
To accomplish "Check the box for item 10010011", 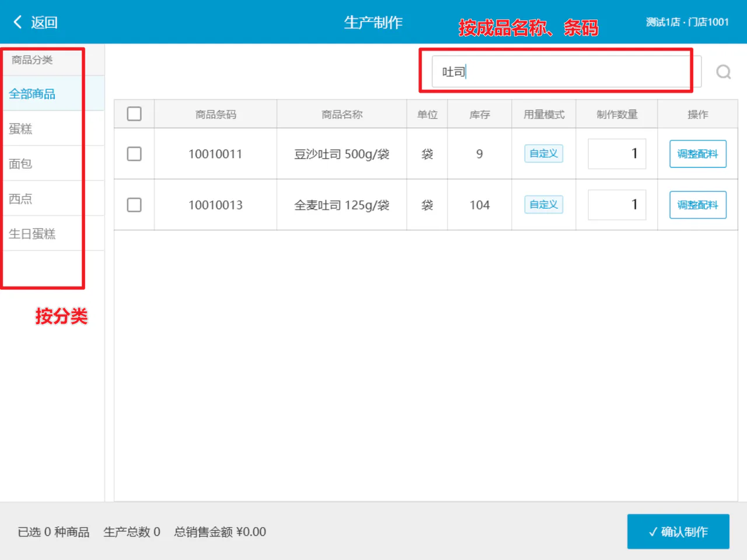I will pyautogui.click(x=134, y=154).
